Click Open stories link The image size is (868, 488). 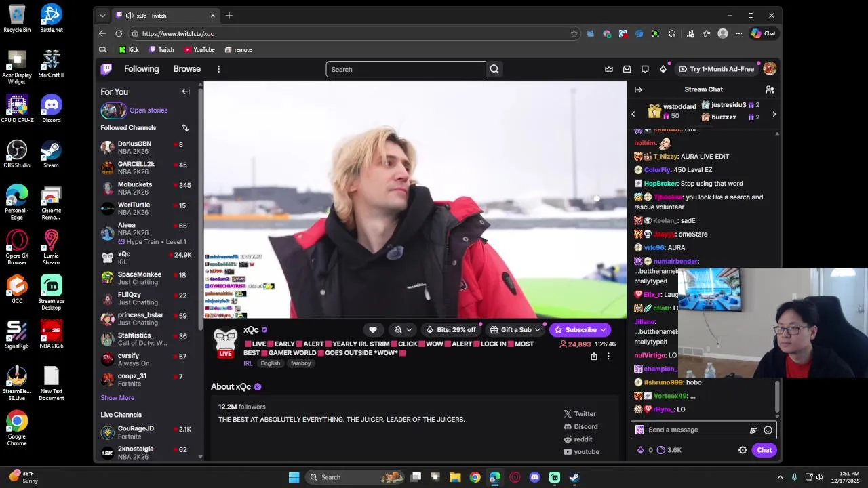[149, 110]
